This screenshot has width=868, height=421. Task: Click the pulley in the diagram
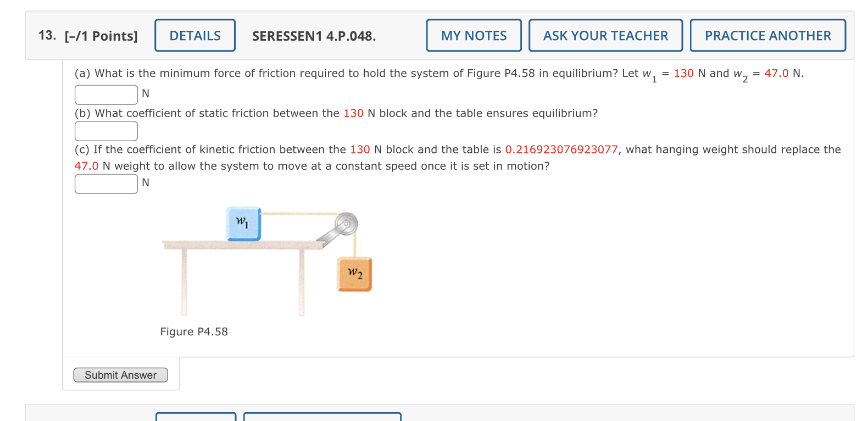pyautogui.click(x=346, y=224)
